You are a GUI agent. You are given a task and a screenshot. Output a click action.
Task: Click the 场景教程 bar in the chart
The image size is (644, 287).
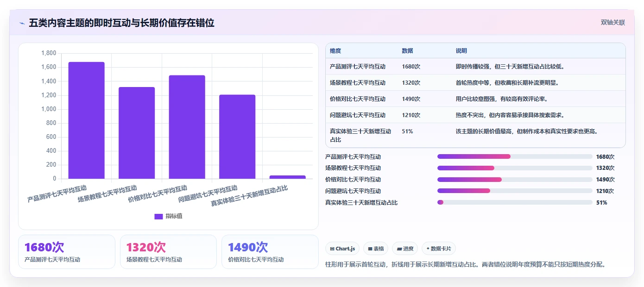[x=137, y=133]
